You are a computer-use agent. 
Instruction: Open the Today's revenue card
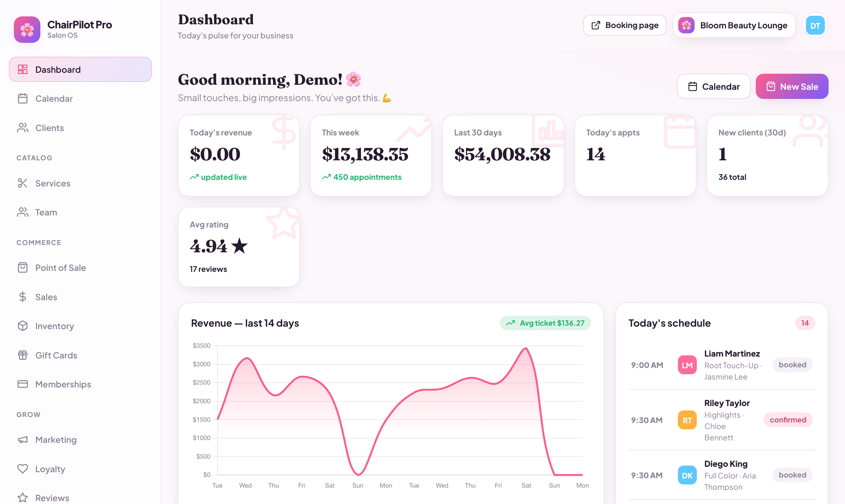239,156
